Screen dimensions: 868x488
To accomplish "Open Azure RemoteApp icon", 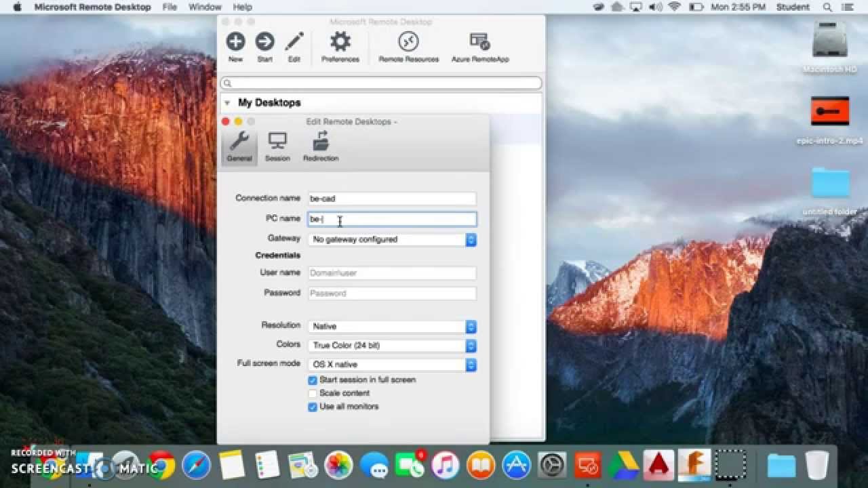I will pos(480,42).
